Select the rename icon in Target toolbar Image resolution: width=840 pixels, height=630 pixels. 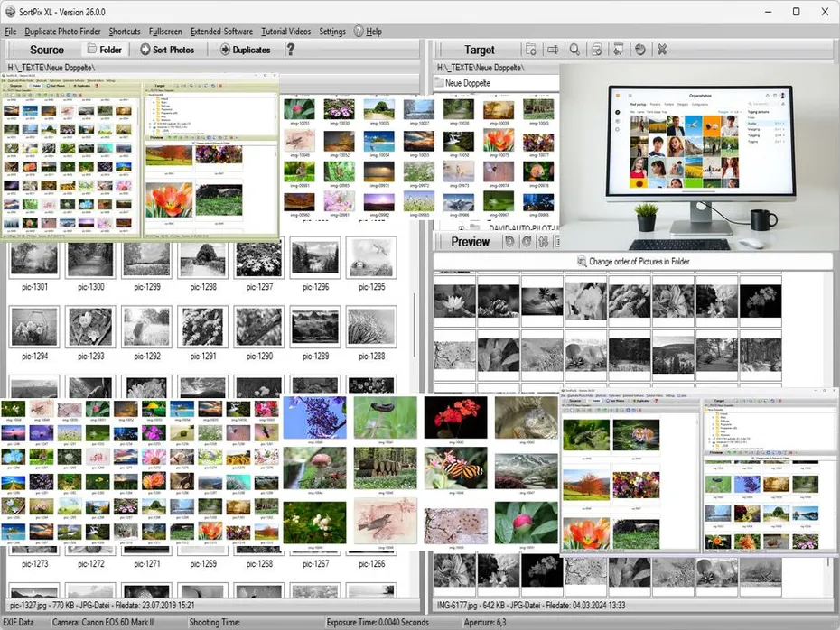[x=555, y=50]
